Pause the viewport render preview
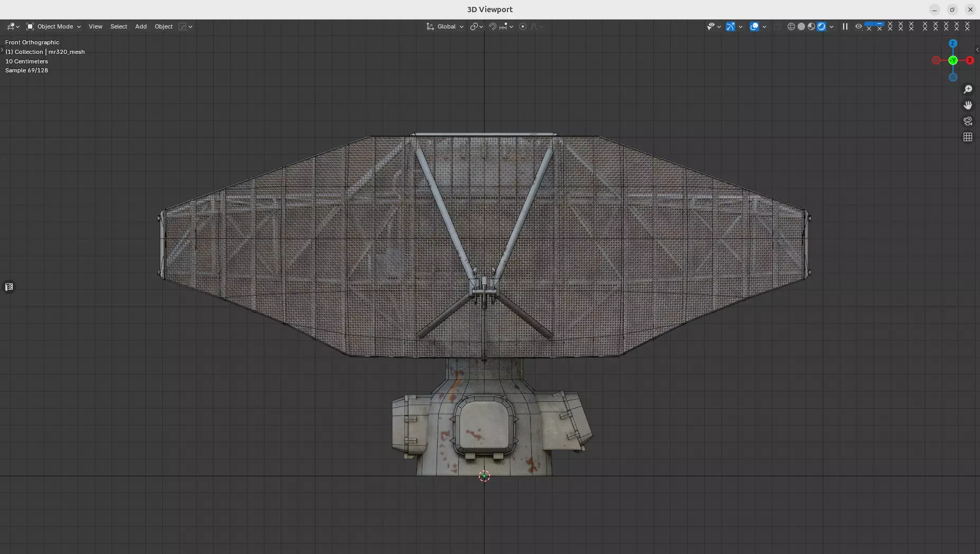The height and width of the screenshot is (554, 980). 845,26
